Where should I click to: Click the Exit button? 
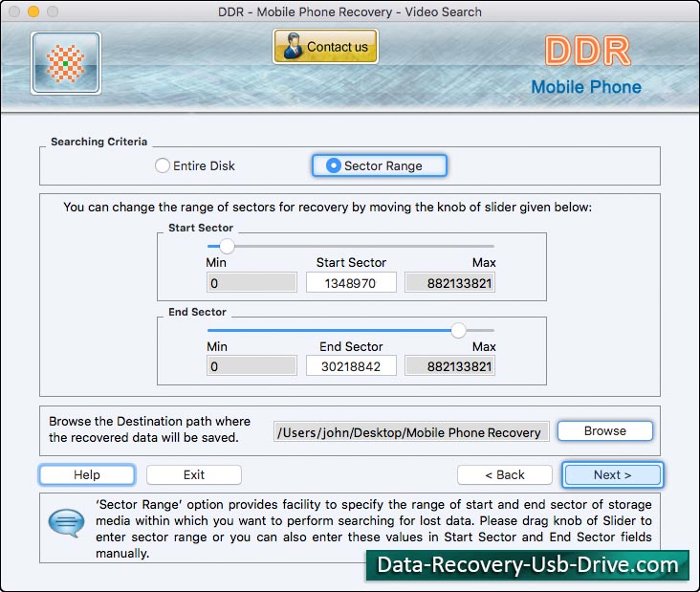coord(194,474)
